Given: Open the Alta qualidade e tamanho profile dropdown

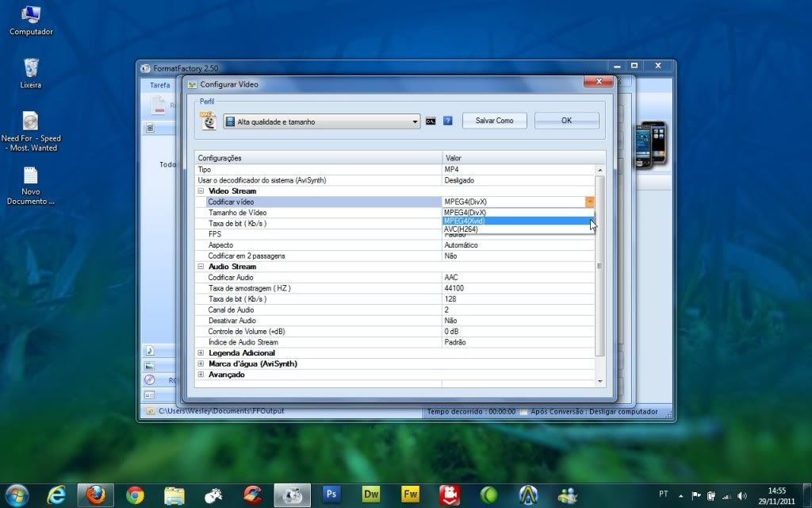Looking at the screenshot, I should point(321,121).
